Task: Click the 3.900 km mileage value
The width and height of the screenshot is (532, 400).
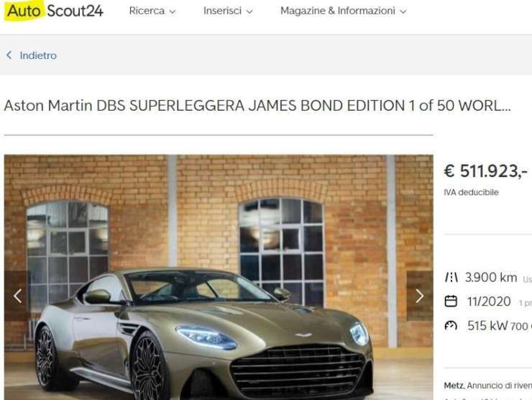Action: point(491,278)
